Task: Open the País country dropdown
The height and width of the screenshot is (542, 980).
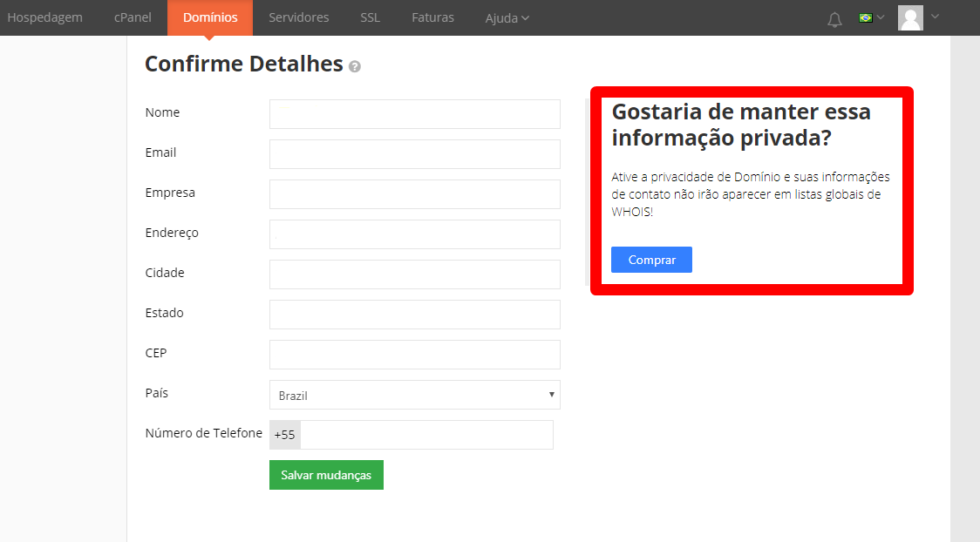Action: (x=414, y=395)
